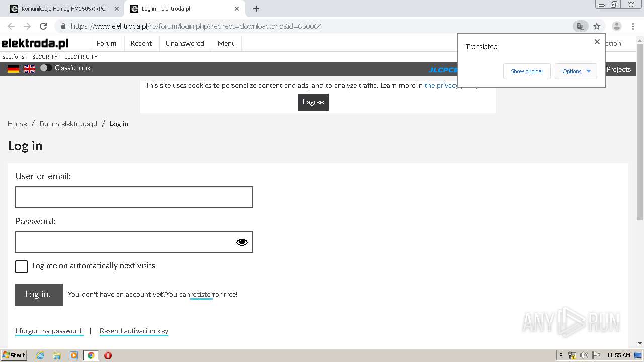
Task: Click the network tray icon
Action: (572, 355)
